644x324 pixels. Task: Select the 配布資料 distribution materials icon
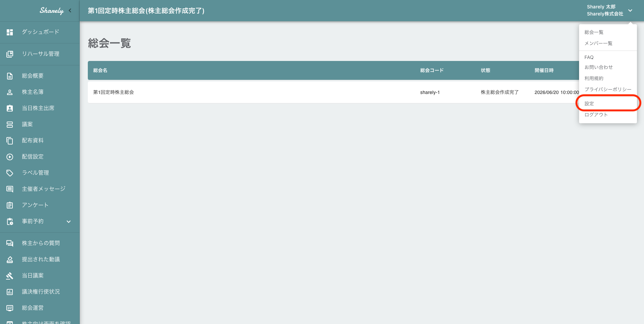[9, 140]
